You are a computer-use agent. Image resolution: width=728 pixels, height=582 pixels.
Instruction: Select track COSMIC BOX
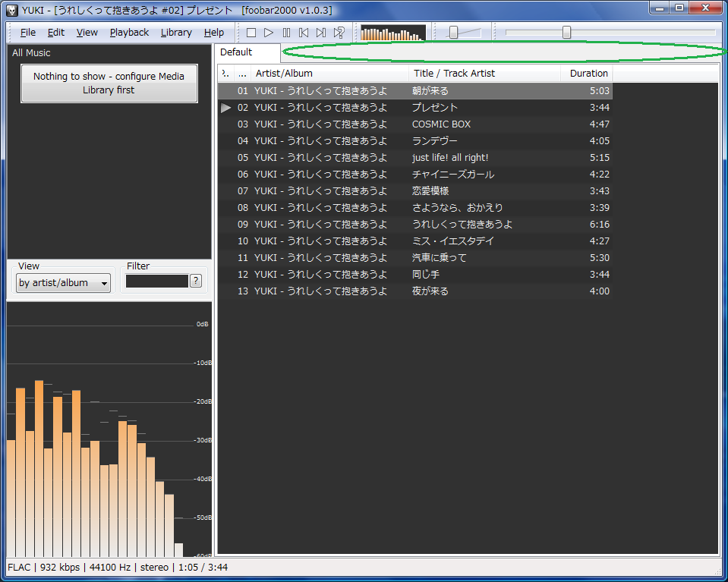pos(415,124)
